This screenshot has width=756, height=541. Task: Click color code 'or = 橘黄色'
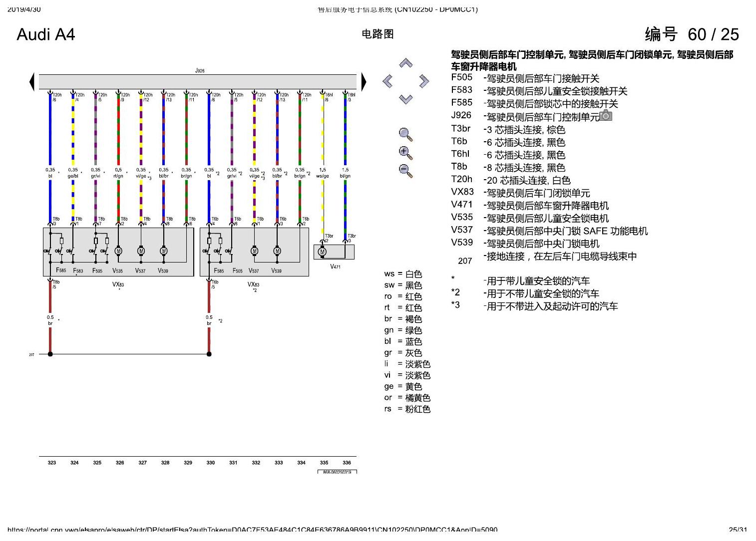[x=407, y=398]
